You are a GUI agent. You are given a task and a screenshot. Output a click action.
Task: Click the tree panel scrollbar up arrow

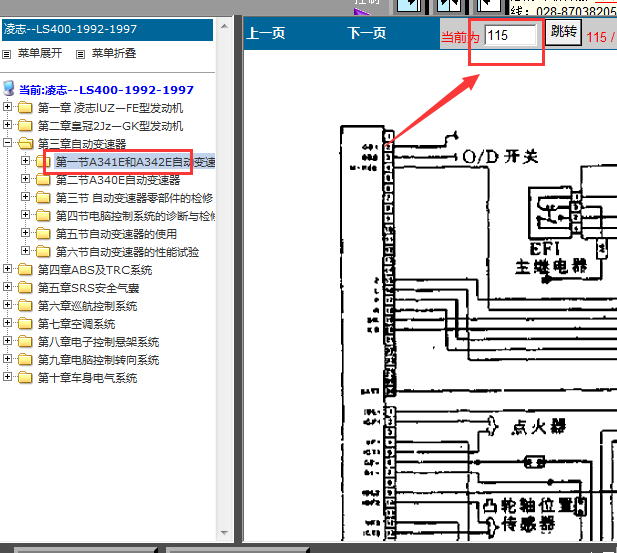pos(224,26)
